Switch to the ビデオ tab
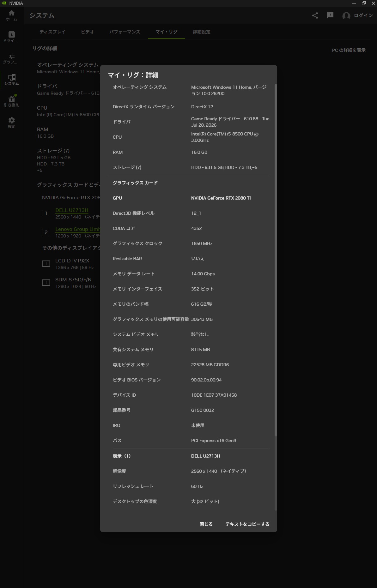Screen dimensions: 377x588 (88, 32)
